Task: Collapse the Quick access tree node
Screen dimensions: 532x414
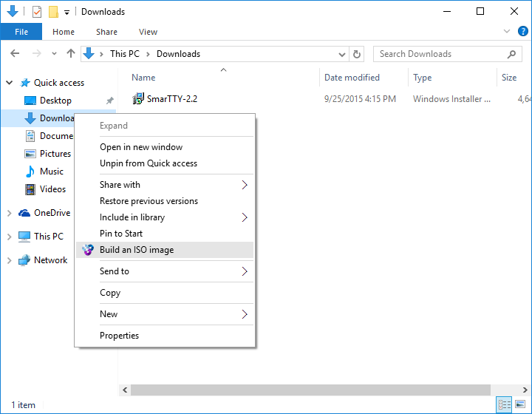Action: [10, 83]
